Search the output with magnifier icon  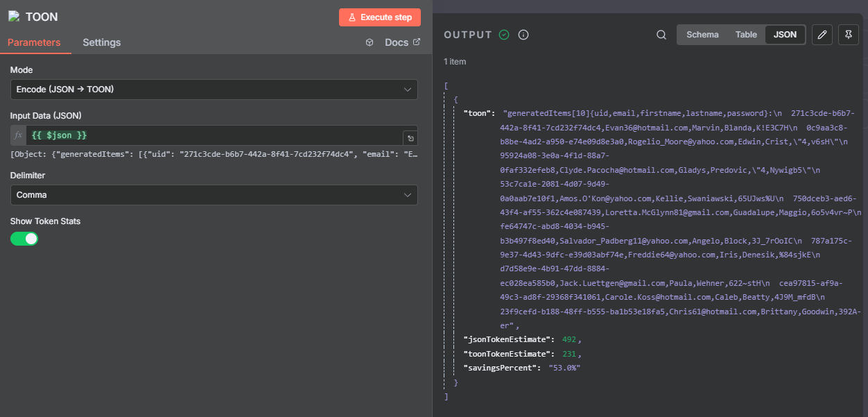[661, 35]
